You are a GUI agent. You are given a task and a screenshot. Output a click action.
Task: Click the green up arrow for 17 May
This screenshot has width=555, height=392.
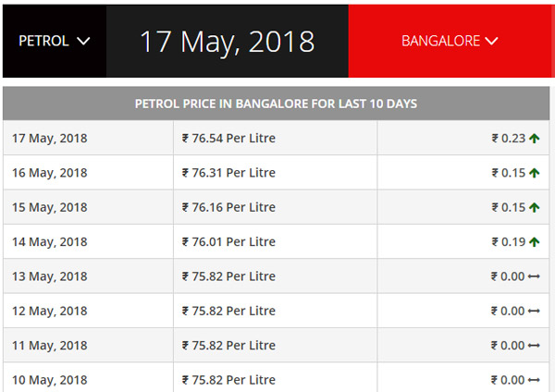(x=535, y=139)
